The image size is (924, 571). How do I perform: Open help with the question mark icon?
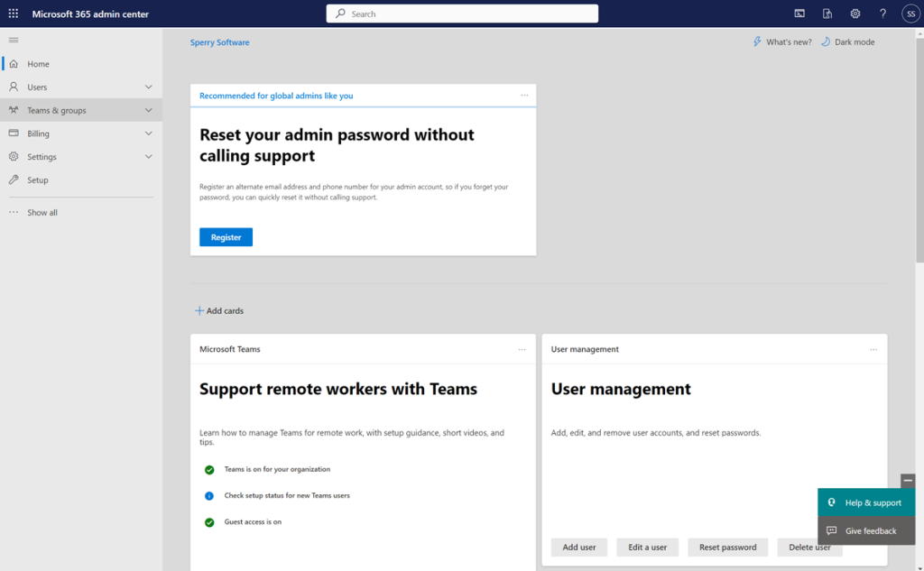(882, 14)
